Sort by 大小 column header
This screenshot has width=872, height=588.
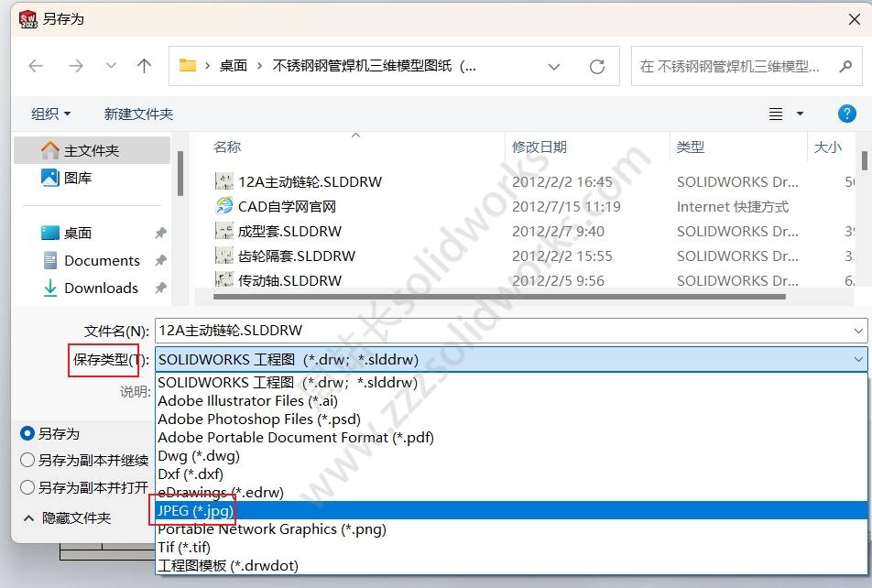(827, 147)
